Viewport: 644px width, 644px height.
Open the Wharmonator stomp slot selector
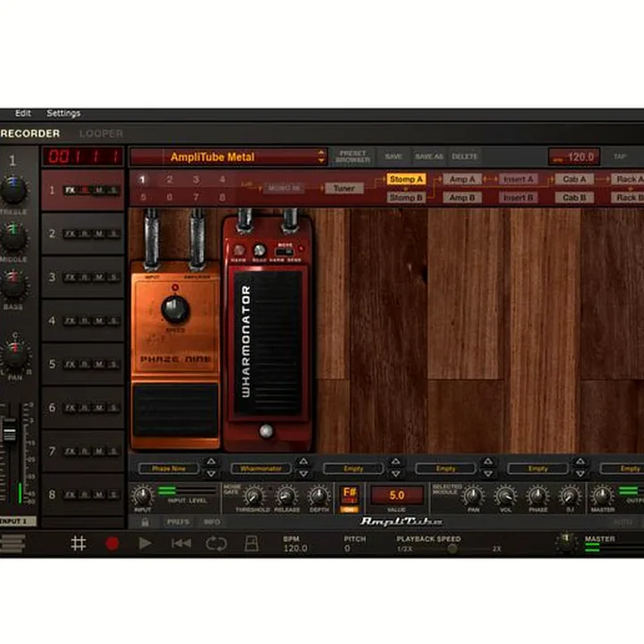pyautogui.click(x=261, y=469)
